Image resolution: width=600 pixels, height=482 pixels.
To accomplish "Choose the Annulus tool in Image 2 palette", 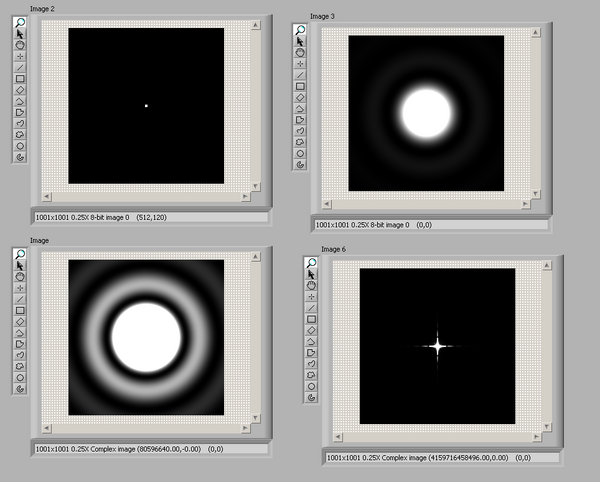I will pyautogui.click(x=20, y=156).
